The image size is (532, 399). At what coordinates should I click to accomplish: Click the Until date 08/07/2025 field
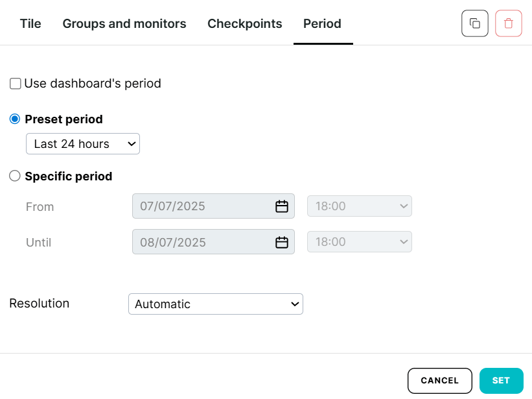201,243
